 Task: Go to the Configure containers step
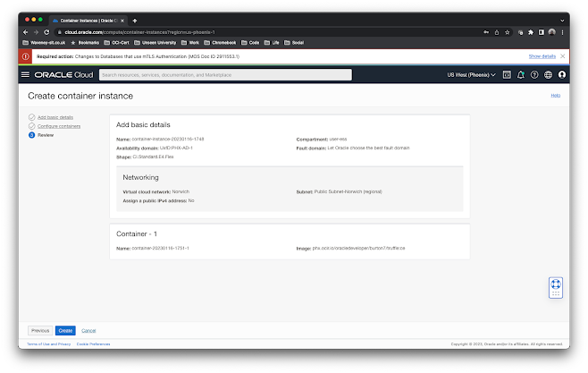[x=59, y=126]
